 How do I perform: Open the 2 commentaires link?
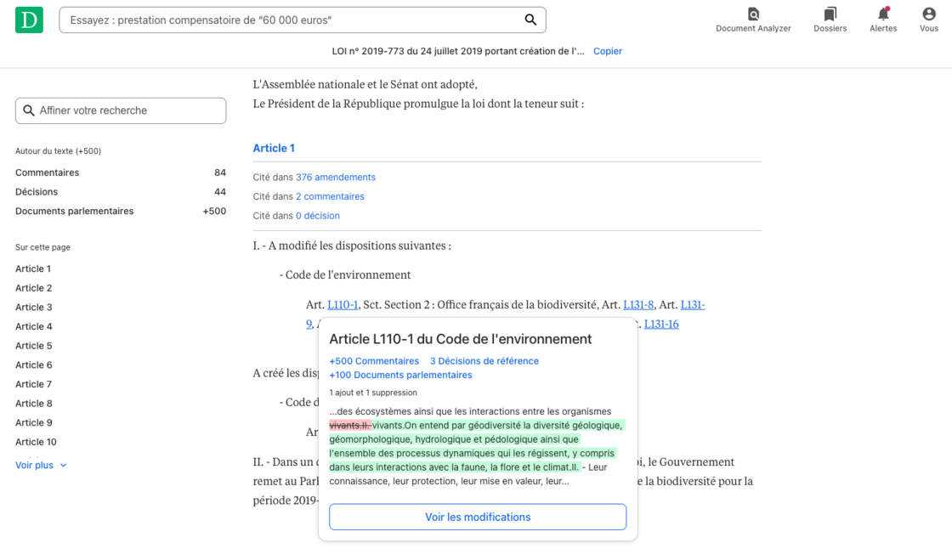coord(330,196)
